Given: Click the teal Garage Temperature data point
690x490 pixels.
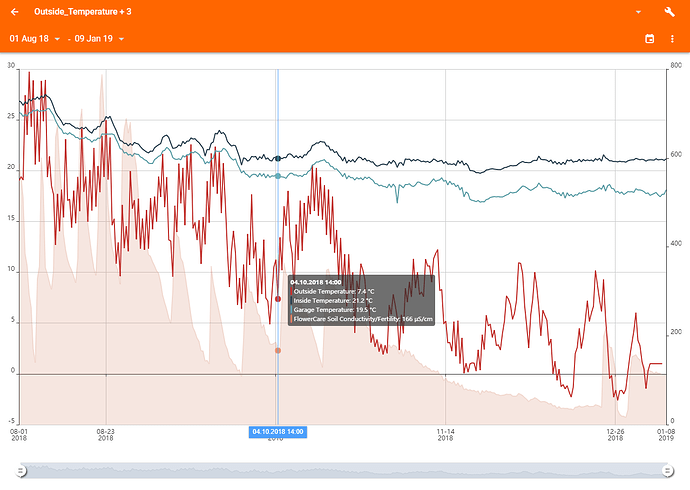Looking at the screenshot, I should click(x=278, y=176).
